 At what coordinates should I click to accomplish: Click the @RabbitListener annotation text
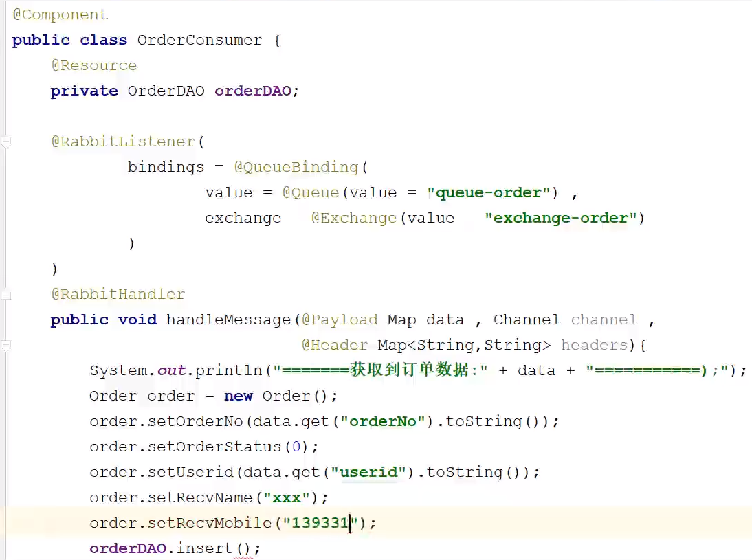(123, 142)
